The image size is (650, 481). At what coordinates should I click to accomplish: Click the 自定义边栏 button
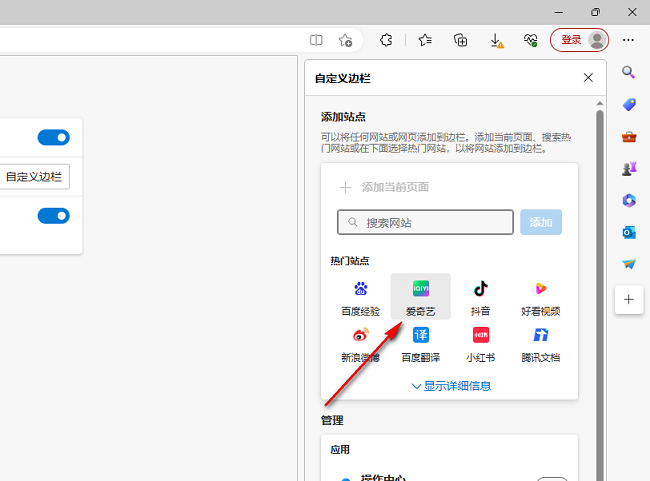34,177
